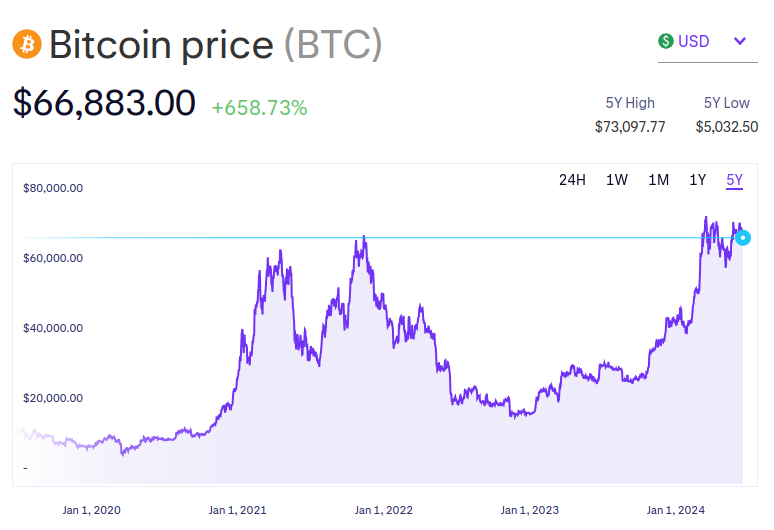This screenshot has width=774, height=530.
Task: Open the USD currency selector
Action: point(702,41)
